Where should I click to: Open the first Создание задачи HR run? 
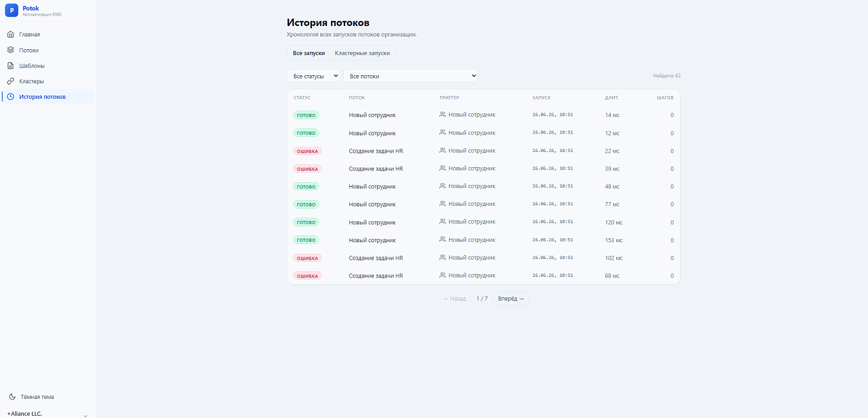pyautogui.click(x=484, y=151)
